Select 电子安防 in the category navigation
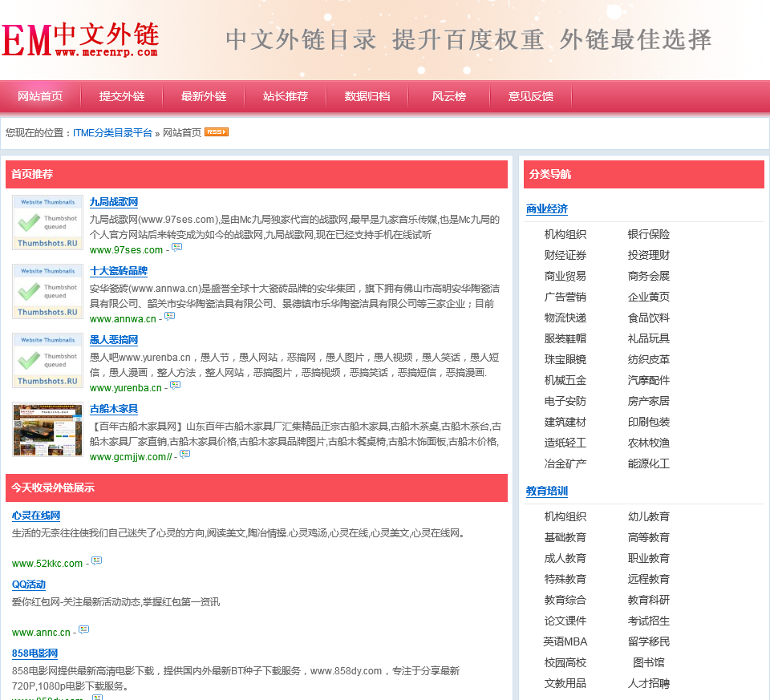Image resolution: width=770 pixels, height=700 pixels. coord(565,402)
